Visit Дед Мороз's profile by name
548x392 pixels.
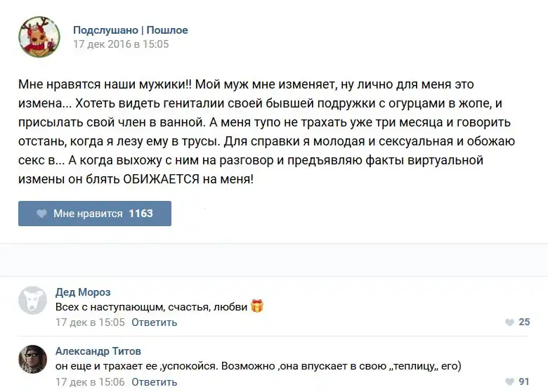[x=83, y=292]
